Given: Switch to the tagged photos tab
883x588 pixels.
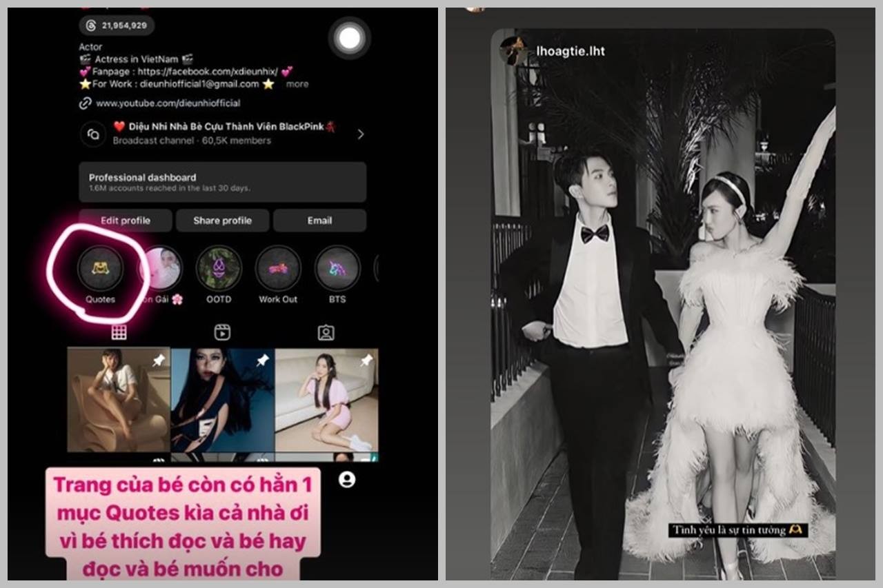Looking at the screenshot, I should click(326, 333).
